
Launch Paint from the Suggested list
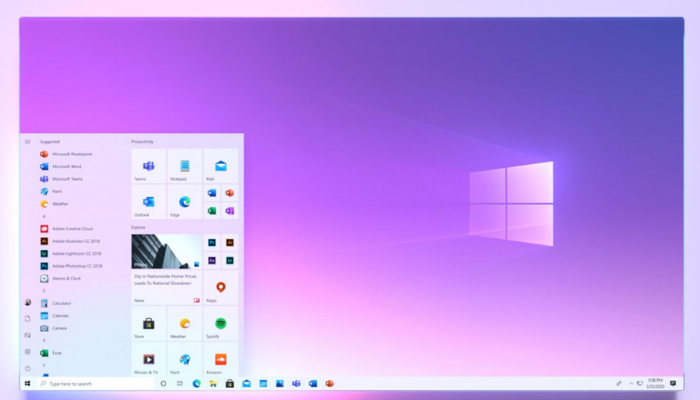51,192
